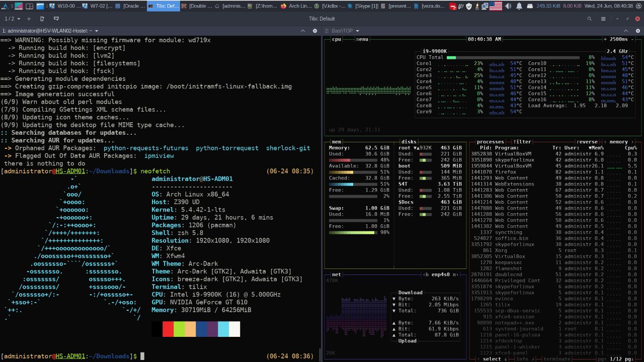
Task: Select Xorg process row 861
Action: (555, 250)
